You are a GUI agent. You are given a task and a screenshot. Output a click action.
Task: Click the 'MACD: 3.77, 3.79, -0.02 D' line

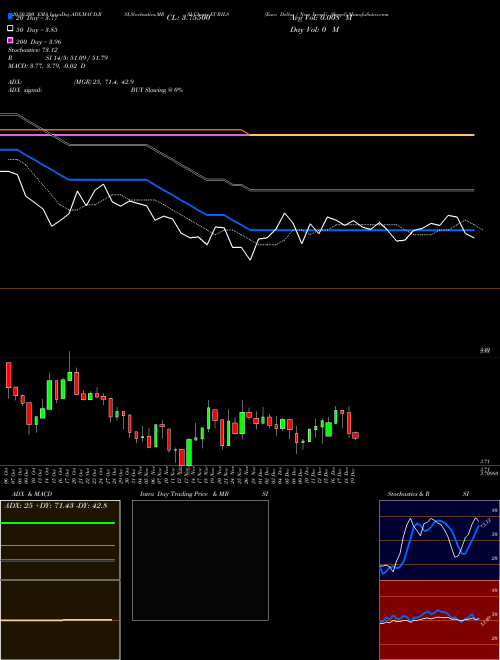coord(47,66)
